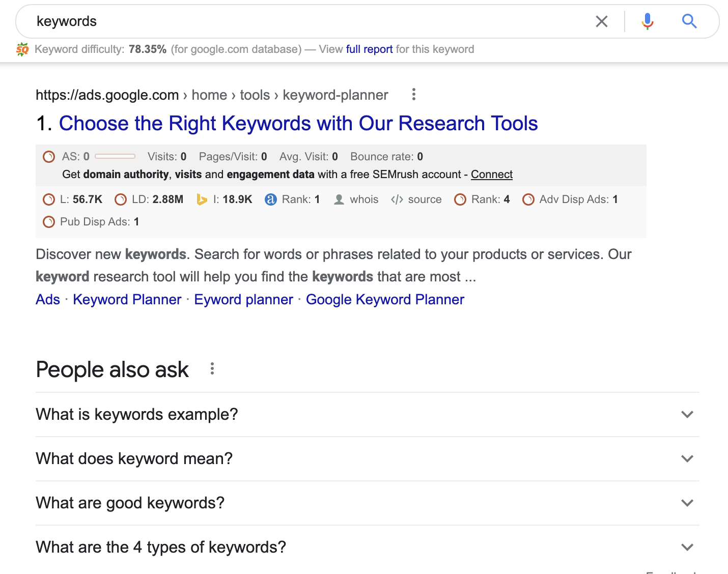This screenshot has height=574, width=728.
Task: Open the 'full report' link
Action: pyautogui.click(x=369, y=49)
